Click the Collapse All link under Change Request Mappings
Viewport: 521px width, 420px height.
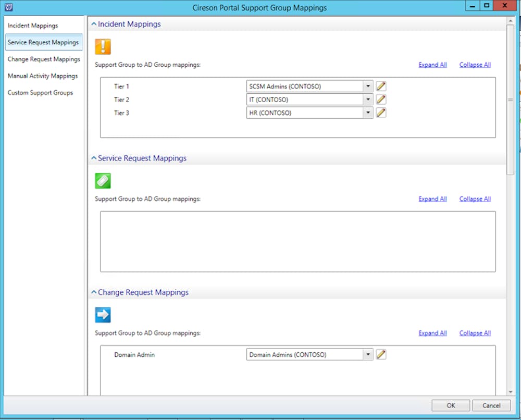[x=475, y=332]
